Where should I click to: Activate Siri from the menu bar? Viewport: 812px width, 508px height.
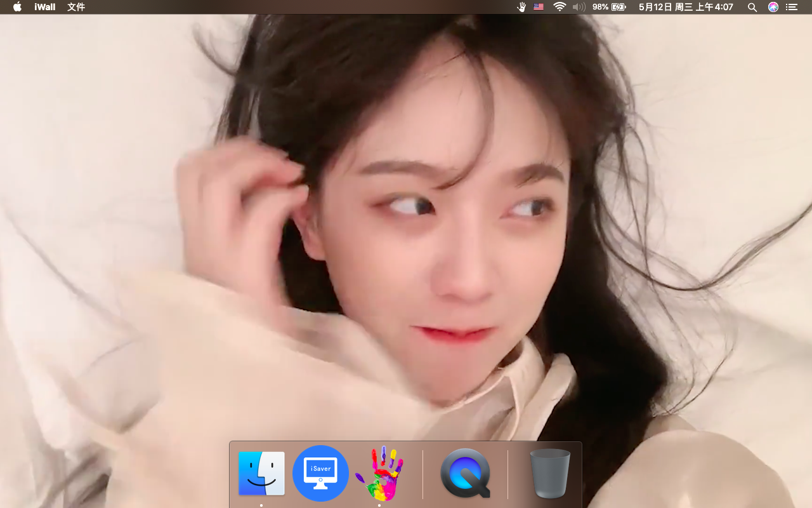pos(773,7)
